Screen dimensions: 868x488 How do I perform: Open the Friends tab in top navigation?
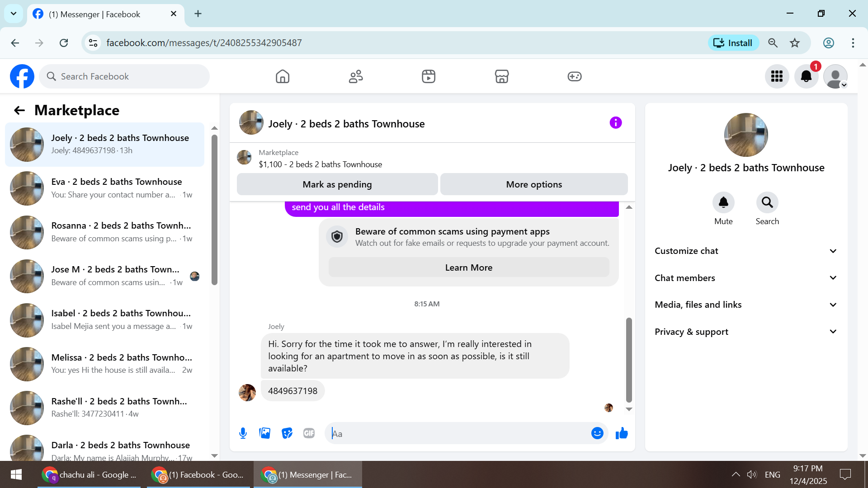coord(356,76)
